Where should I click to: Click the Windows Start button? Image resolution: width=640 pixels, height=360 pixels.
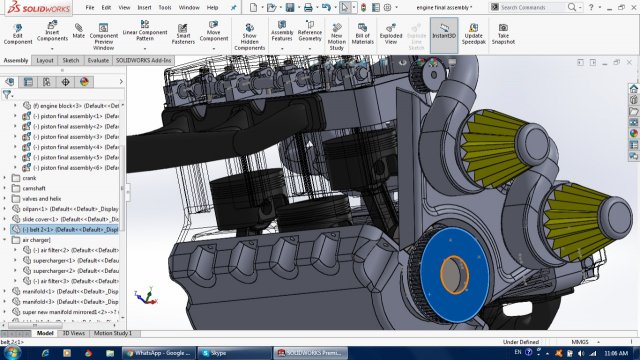11,353
